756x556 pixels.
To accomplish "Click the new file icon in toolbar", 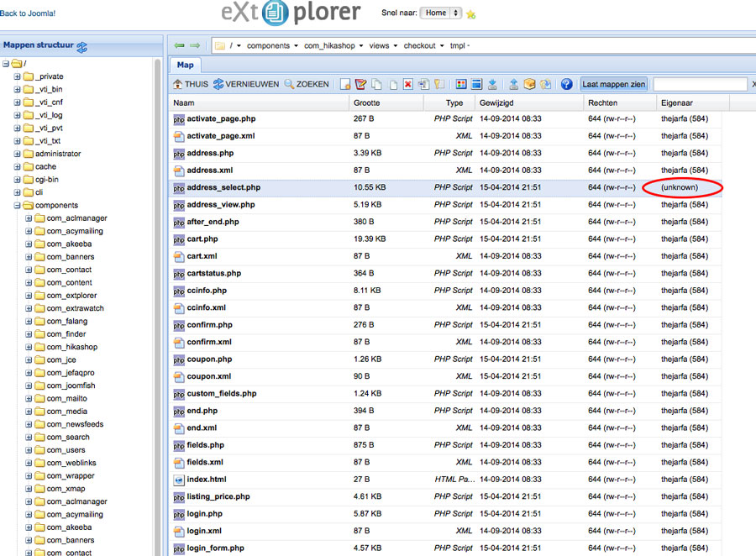I will click(x=345, y=84).
